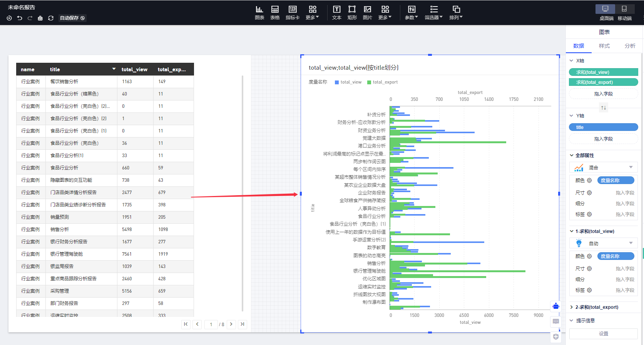Switch to the 样式 tab
The height and width of the screenshot is (345, 644).
click(604, 46)
